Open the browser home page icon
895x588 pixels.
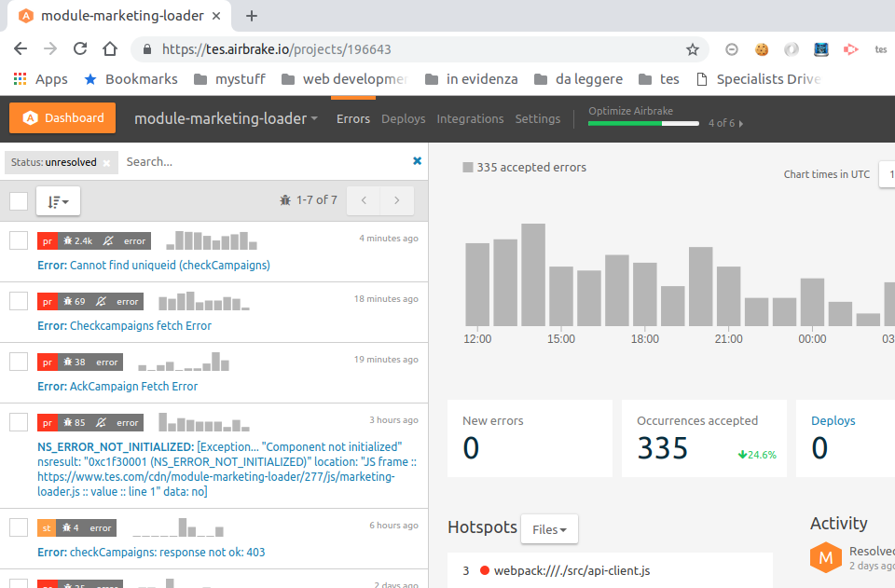[x=110, y=49]
